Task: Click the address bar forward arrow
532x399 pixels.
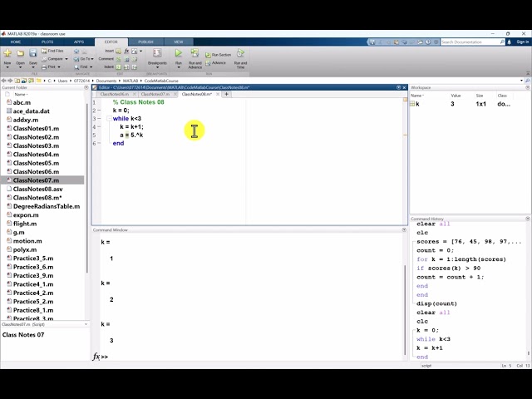Action: coord(10,81)
